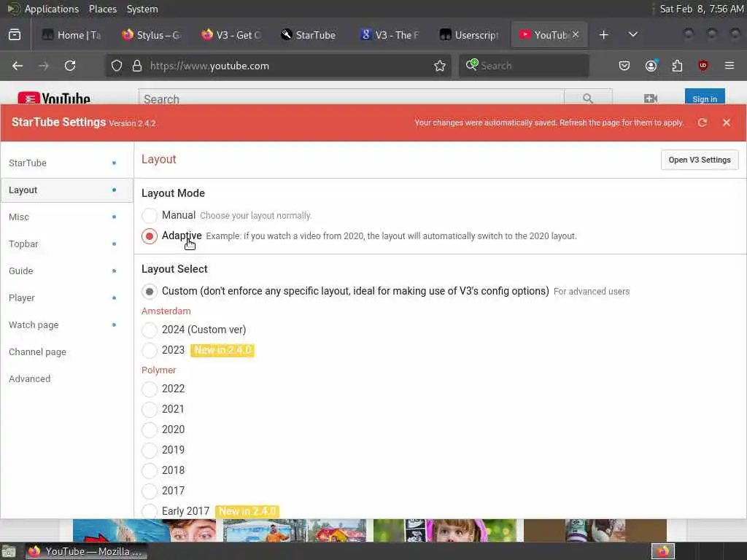Open the tracking protection shield icon
Screen dimensions: 747x560
117,66
